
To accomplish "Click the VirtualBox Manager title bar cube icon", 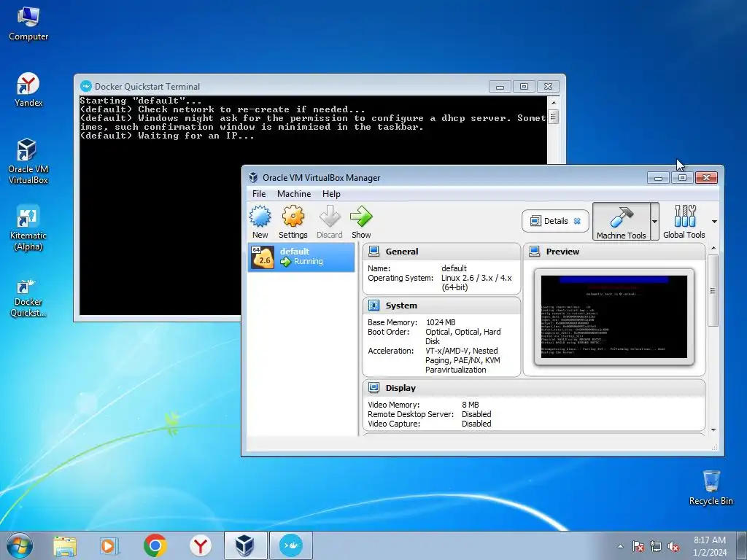I will (x=253, y=178).
